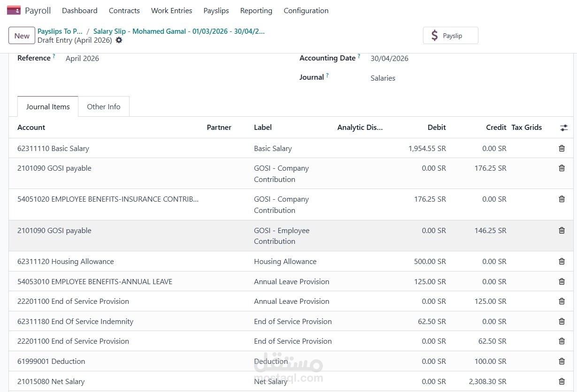Sort journal items by Debit column
This screenshot has width=577, height=392.
436,128
